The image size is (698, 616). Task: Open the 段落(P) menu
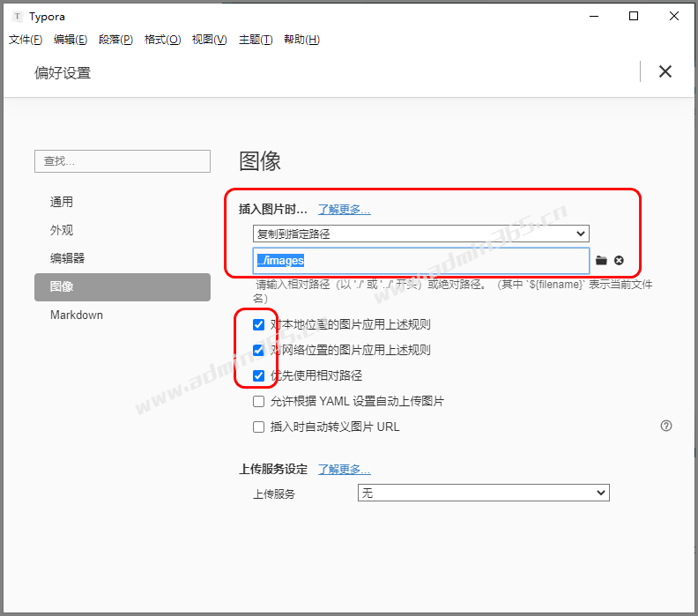[115, 40]
